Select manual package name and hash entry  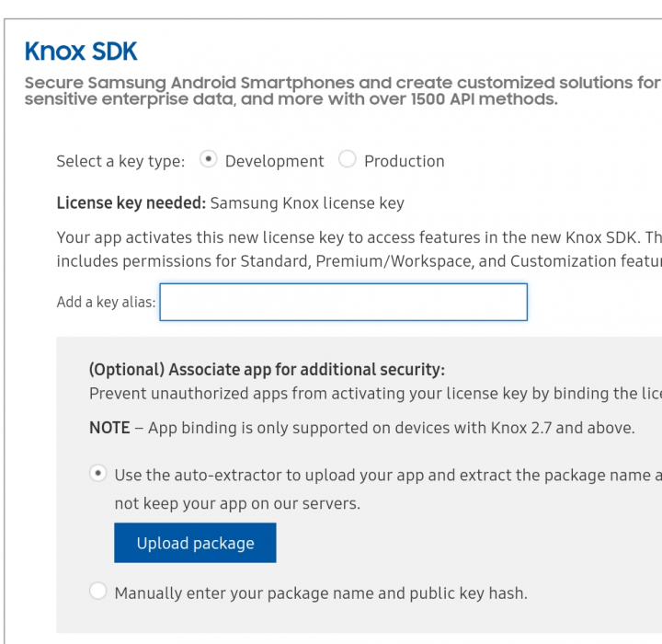coord(98,591)
